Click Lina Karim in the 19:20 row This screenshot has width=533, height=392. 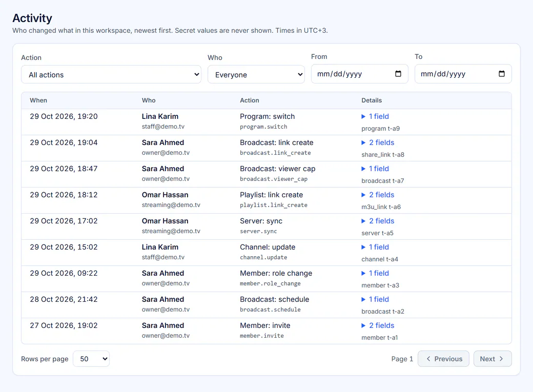tap(160, 116)
